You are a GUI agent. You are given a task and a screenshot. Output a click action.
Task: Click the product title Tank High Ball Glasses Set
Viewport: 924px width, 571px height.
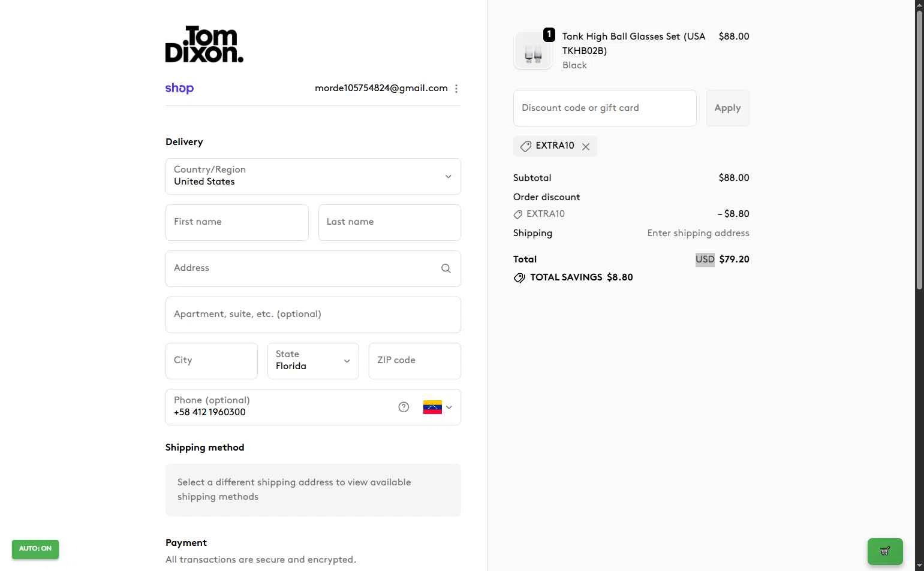point(634,44)
